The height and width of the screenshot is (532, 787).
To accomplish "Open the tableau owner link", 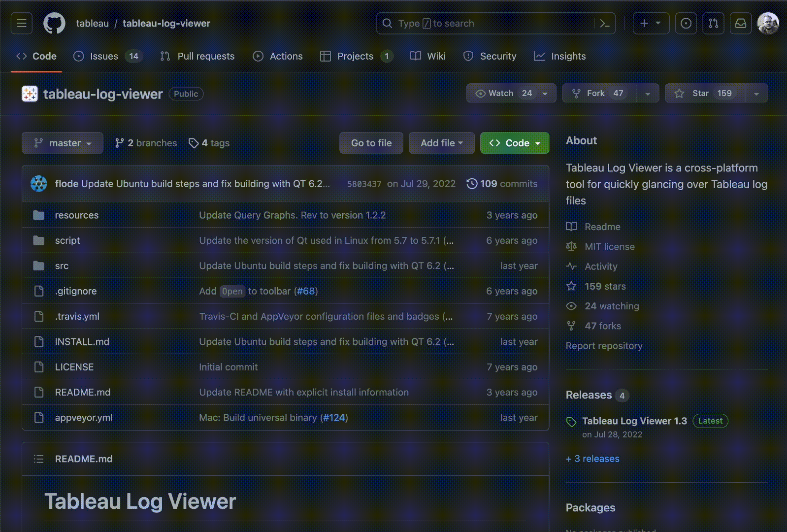I will coord(93,23).
